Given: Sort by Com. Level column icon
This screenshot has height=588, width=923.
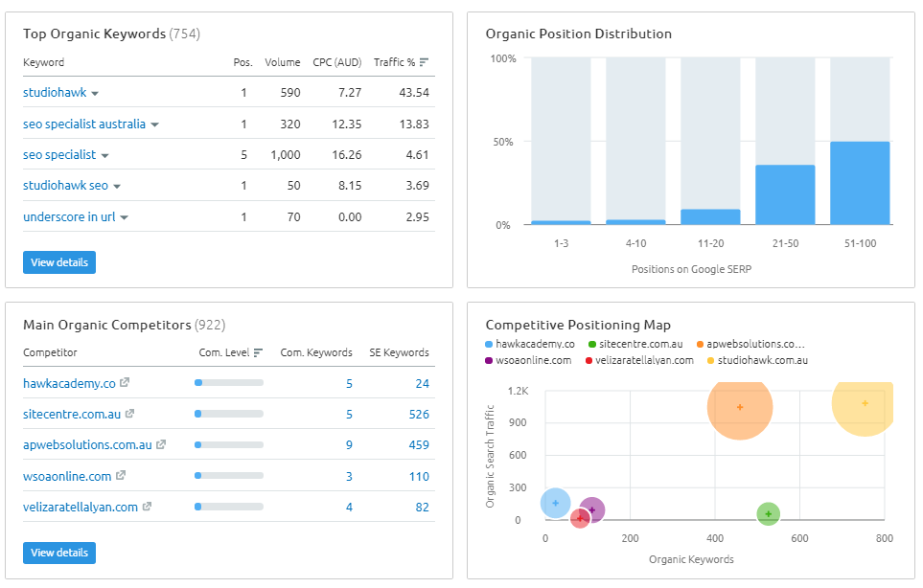Looking at the screenshot, I should 258,352.
